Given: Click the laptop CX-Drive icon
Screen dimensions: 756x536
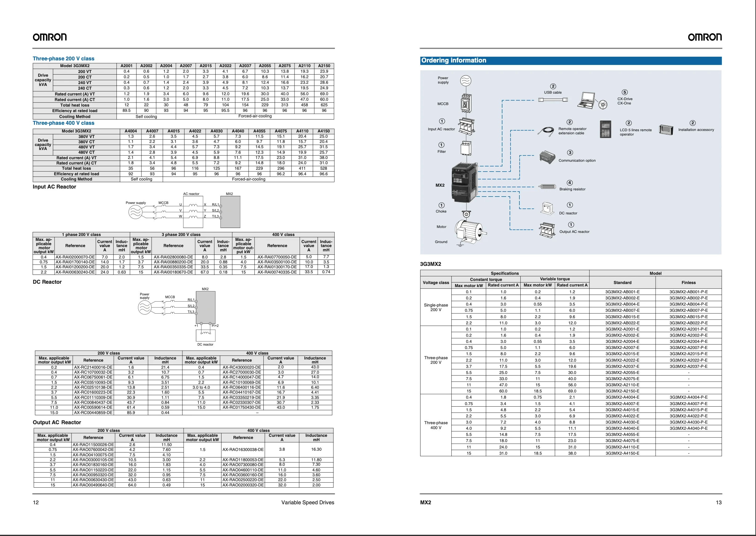Looking at the screenshot, I should pos(587,100).
